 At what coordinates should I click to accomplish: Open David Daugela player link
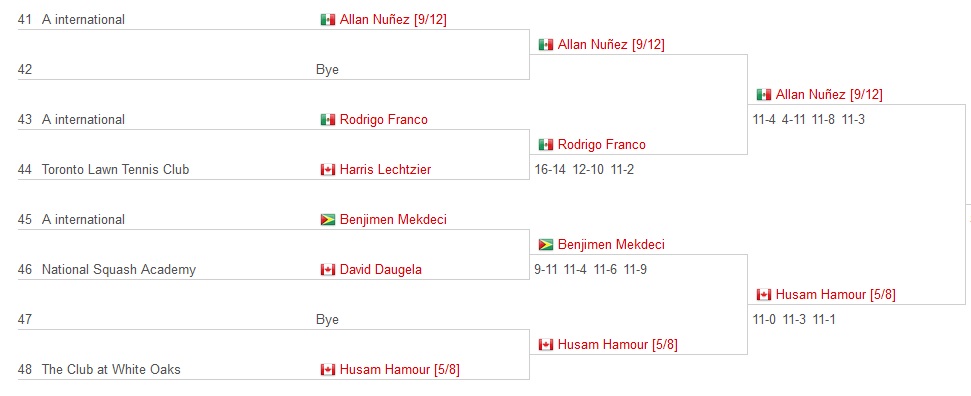tap(380, 270)
